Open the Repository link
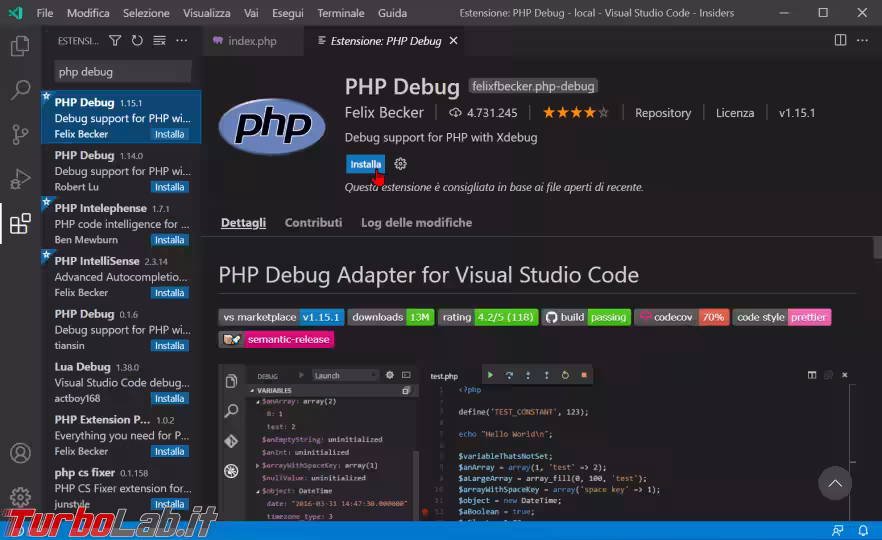882x540 pixels. click(663, 112)
